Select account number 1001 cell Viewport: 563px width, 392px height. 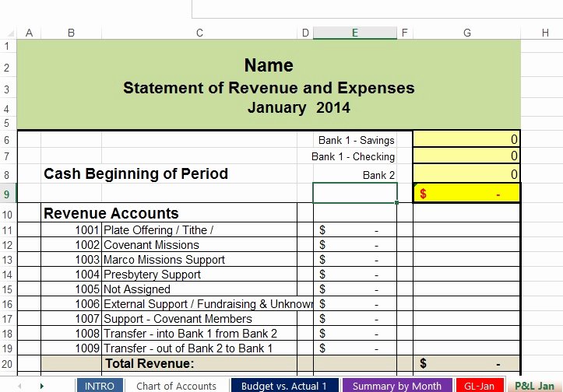(x=72, y=229)
